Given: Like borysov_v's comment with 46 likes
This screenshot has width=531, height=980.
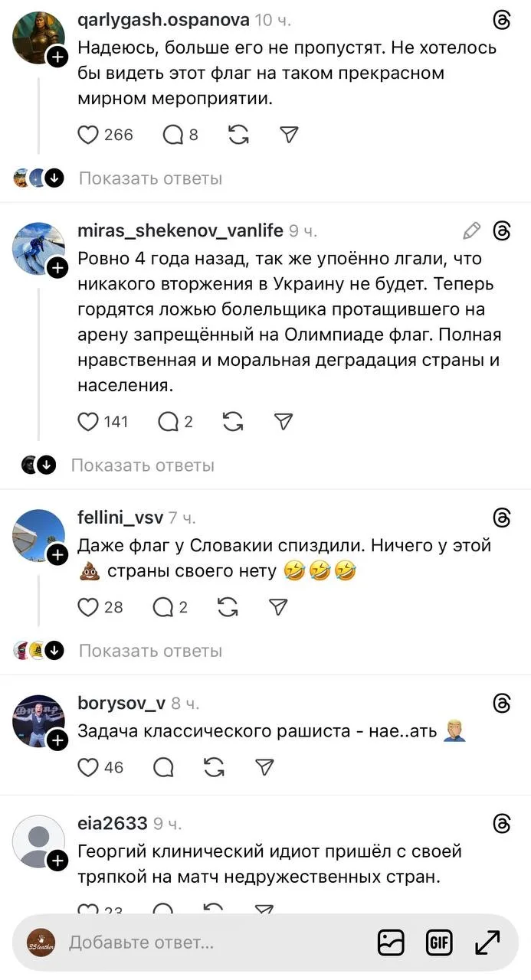Looking at the screenshot, I should coord(90,766).
